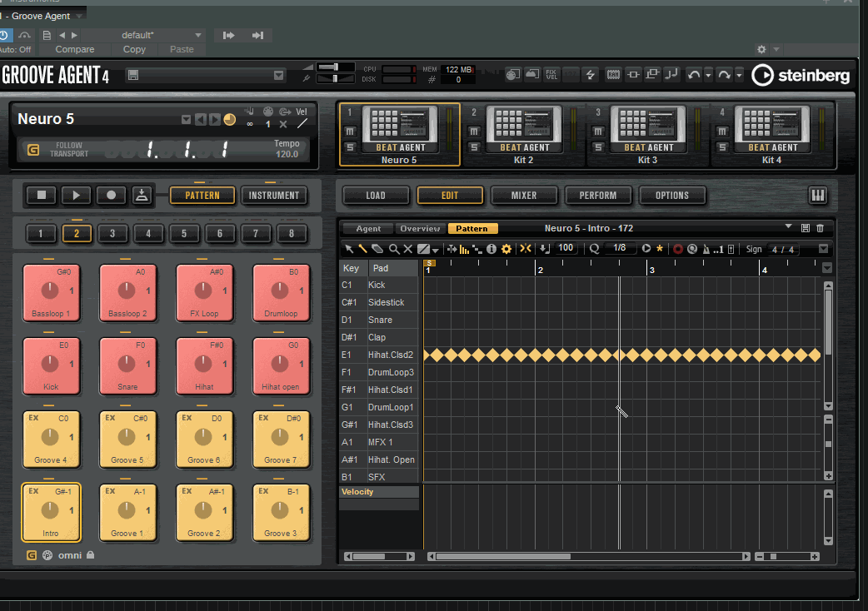
Task: Open pattern editor settings gear icon
Action: 506,248
